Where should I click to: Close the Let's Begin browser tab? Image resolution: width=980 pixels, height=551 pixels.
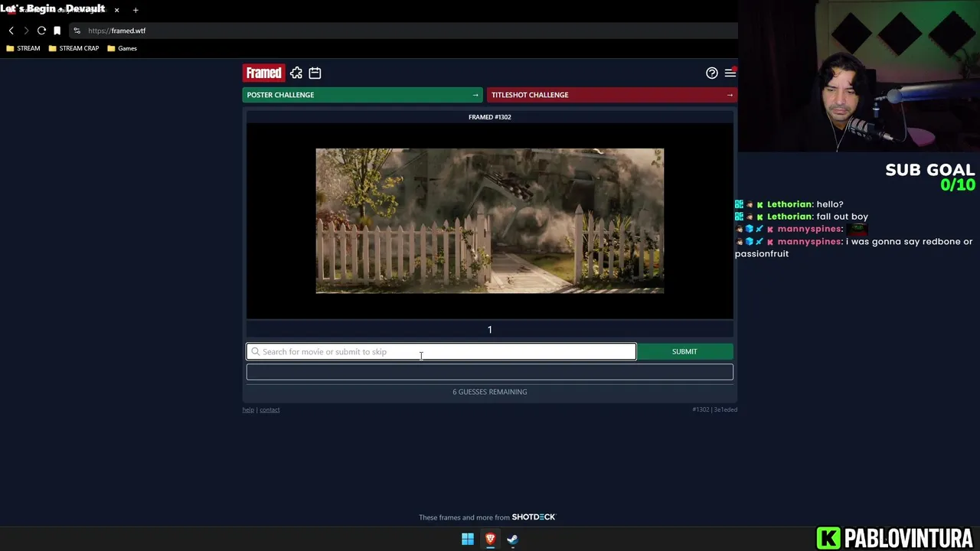click(x=116, y=10)
